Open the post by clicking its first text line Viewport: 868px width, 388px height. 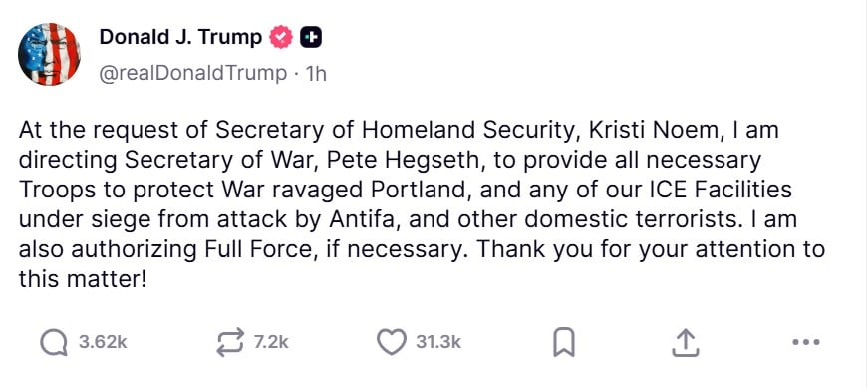tap(399, 131)
